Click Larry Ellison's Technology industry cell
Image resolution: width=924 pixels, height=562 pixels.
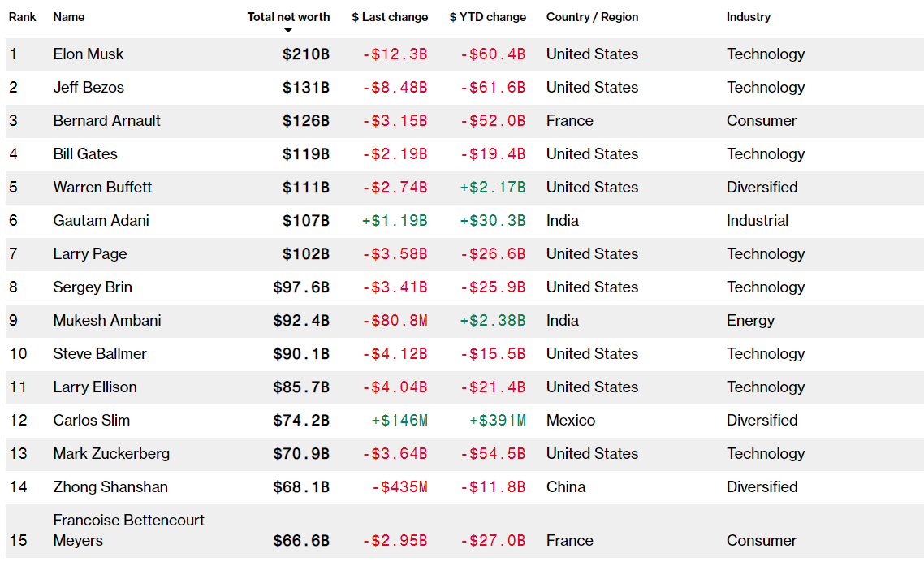766,387
